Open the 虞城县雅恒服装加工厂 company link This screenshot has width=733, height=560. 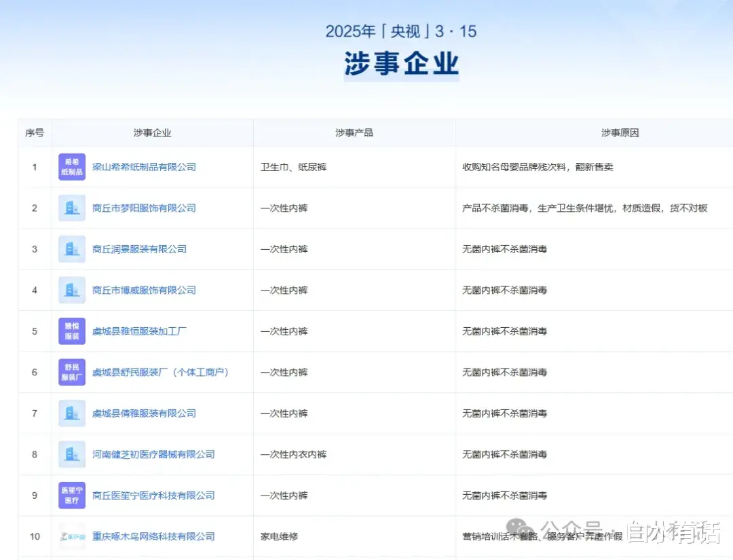click(139, 331)
